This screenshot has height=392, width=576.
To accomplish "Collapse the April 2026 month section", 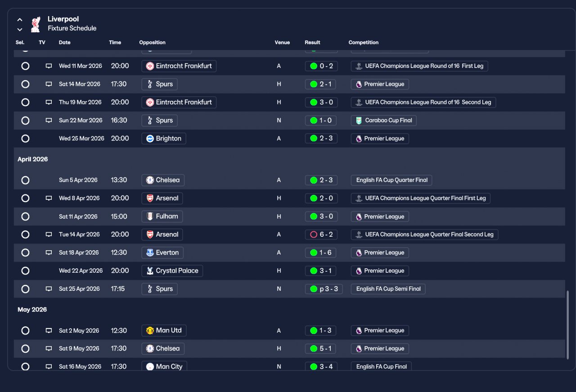I will coord(32,159).
